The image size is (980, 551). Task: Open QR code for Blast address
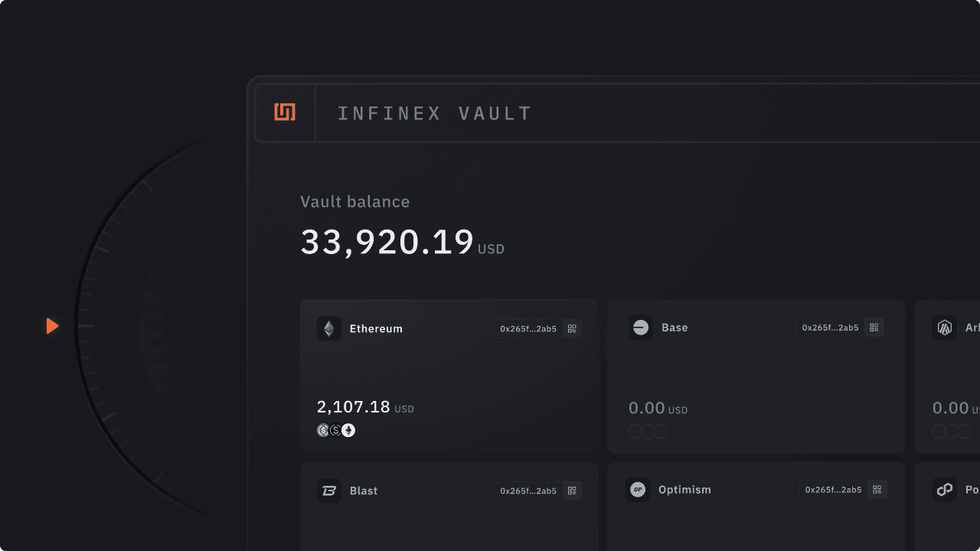572,491
